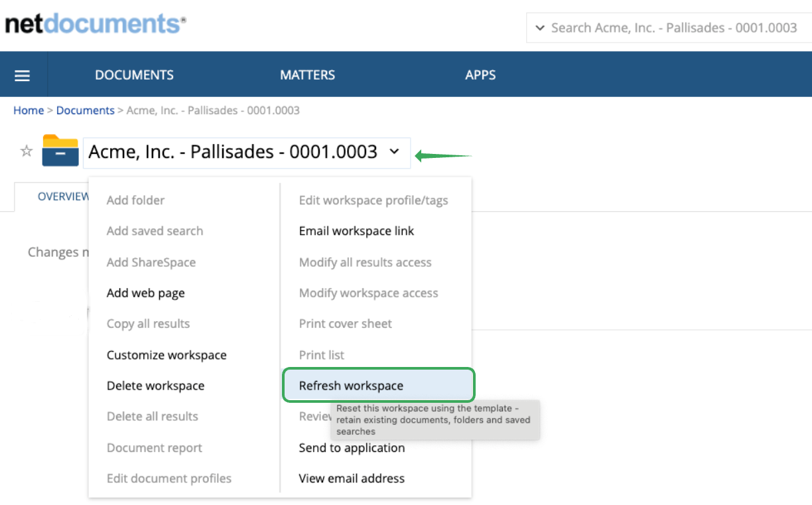The height and width of the screenshot is (505, 812).
Task: Choose Add saved search option
Action: coord(155,231)
